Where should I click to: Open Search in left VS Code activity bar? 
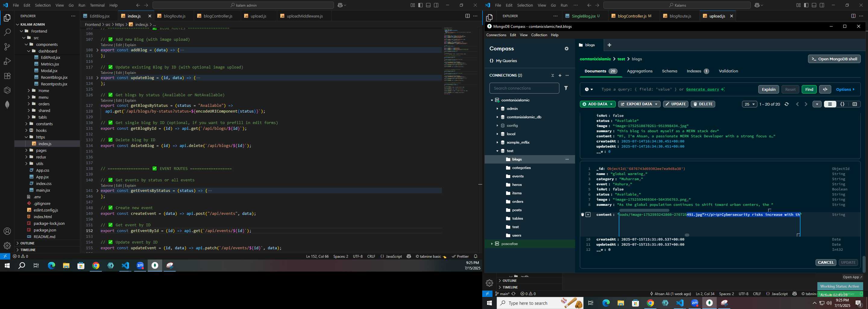7,32
